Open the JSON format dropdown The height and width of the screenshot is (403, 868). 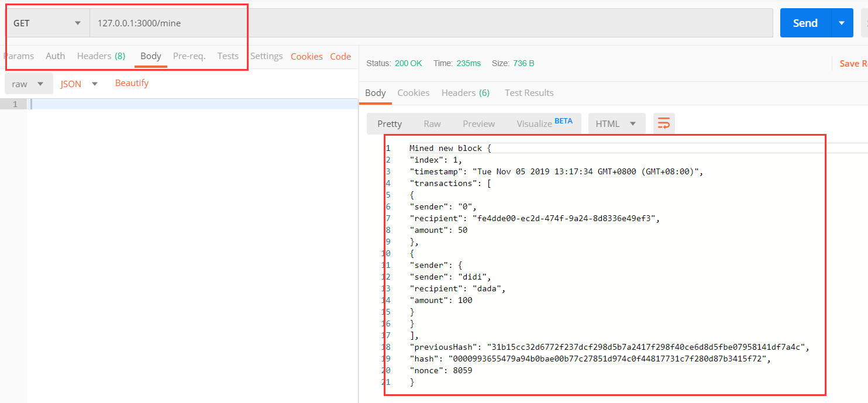(79, 84)
